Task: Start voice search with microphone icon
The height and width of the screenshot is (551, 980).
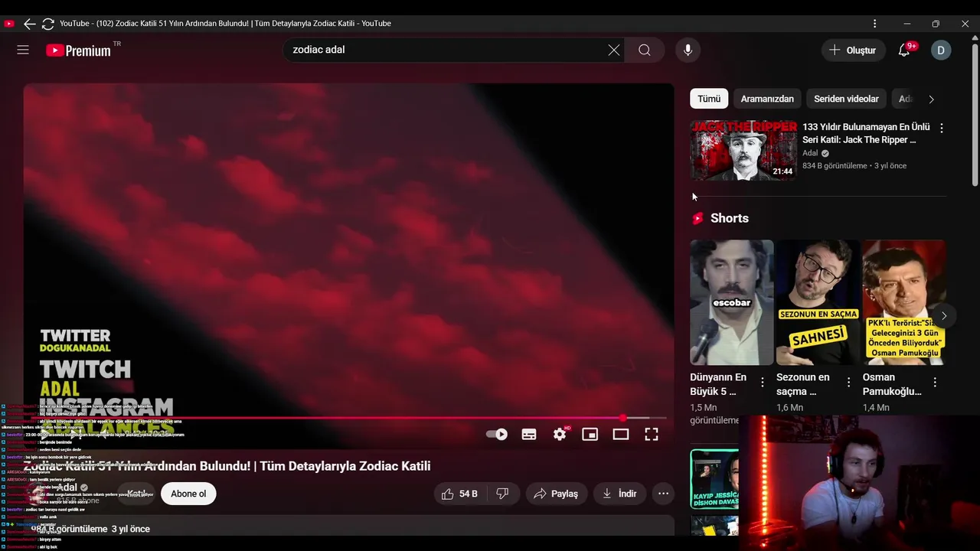Action: tap(688, 50)
